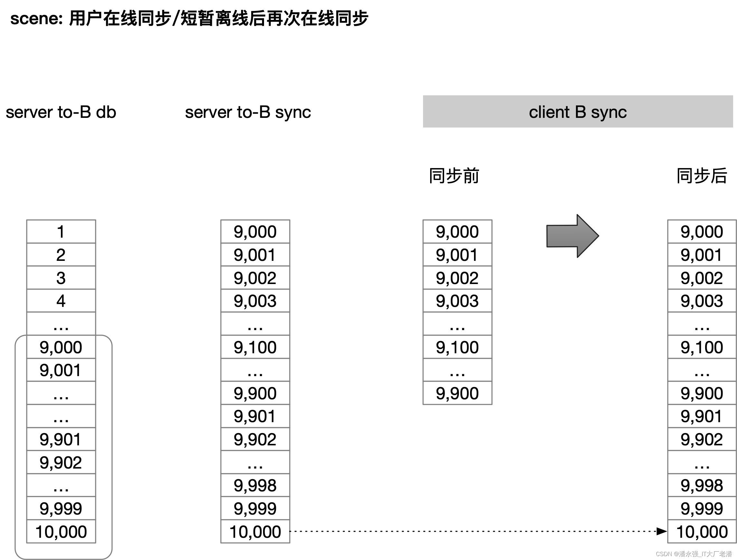Pick cell 9,100 in server to-B sync column
The width and height of the screenshot is (737, 560).
[x=255, y=347]
